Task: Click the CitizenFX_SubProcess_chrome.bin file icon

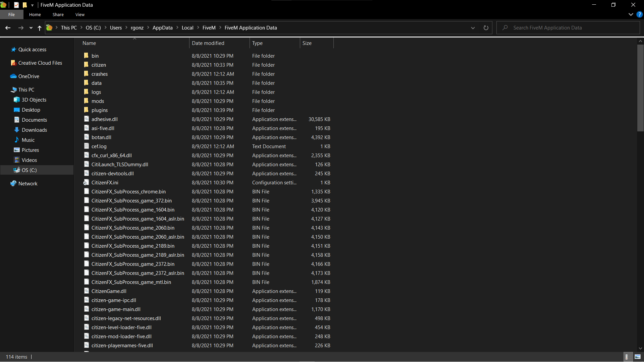Action: pyautogui.click(x=86, y=191)
